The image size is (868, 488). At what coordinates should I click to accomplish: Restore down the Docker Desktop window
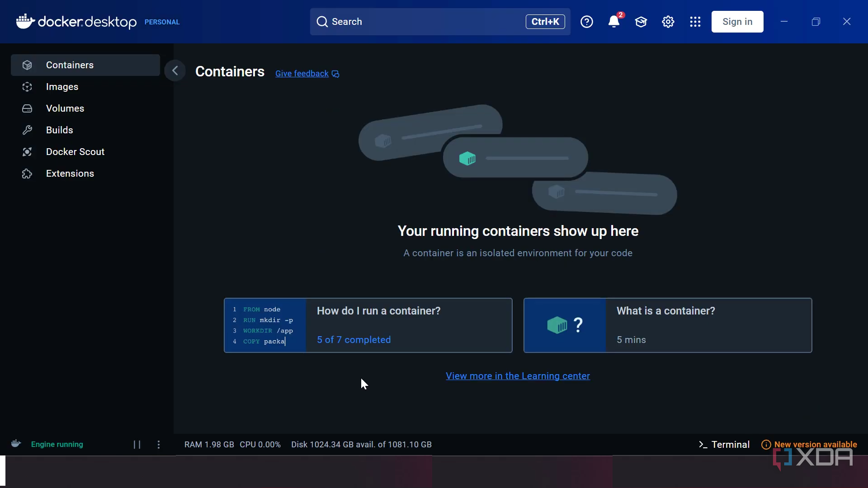click(x=816, y=22)
